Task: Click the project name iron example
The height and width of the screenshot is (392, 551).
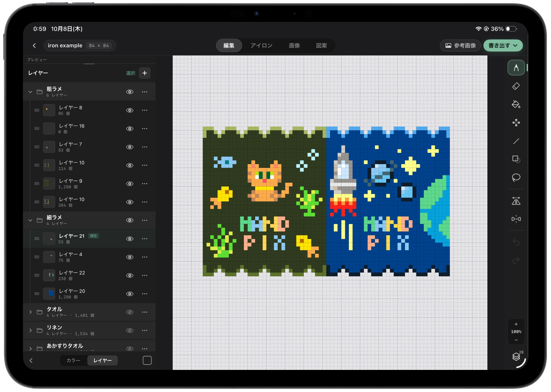Action: click(x=65, y=46)
